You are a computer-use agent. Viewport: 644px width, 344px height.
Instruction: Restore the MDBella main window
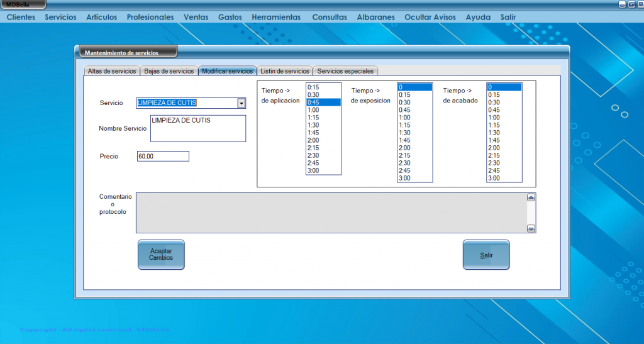(x=631, y=4)
